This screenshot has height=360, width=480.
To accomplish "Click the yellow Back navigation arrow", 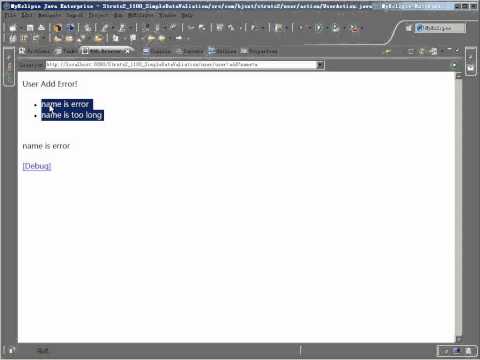I will pyautogui.click(x=151, y=38).
